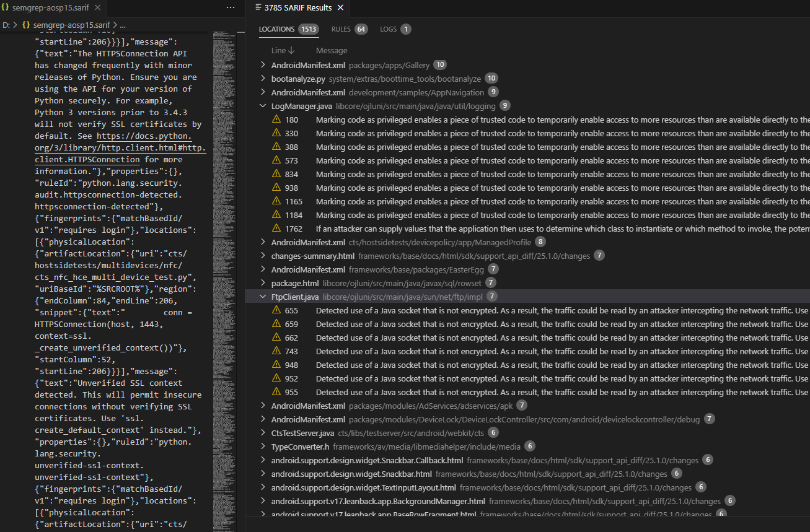The image size is (810, 532).
Task: Click the list icon on 3785 SARIF Results tab
Action: point(260,8)
